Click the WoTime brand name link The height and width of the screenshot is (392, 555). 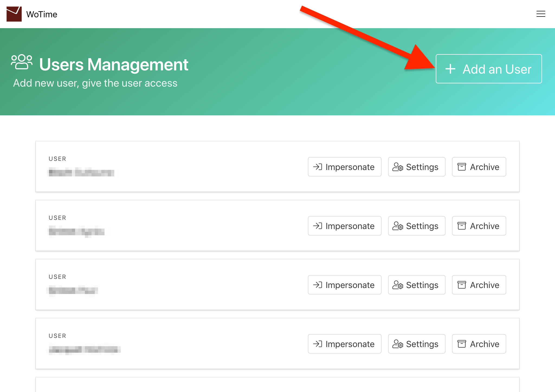pos(42,14)
